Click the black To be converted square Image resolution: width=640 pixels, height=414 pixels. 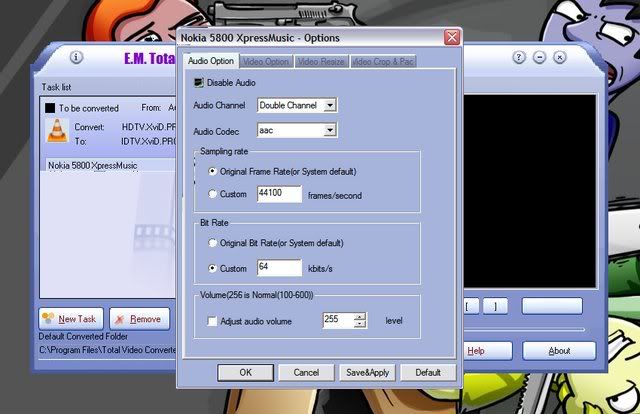tap(50, 108)
